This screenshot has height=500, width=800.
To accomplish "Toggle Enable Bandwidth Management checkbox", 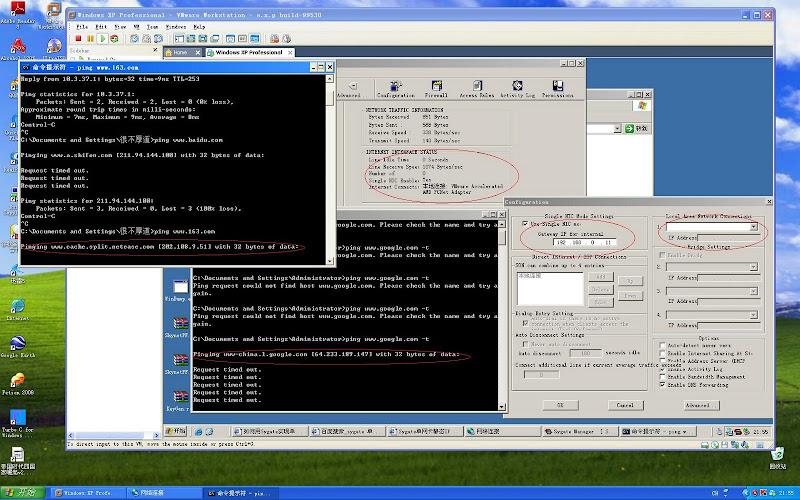I will pyautogui.click(x=662, y=377).
